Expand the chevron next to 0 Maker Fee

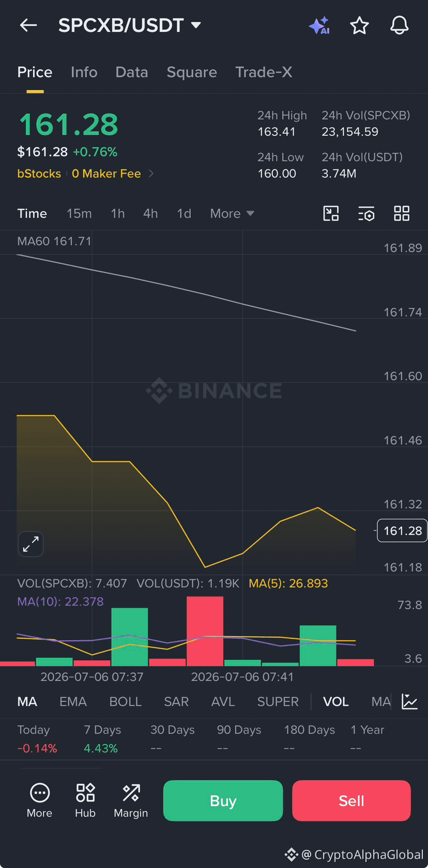pos(151,173)
